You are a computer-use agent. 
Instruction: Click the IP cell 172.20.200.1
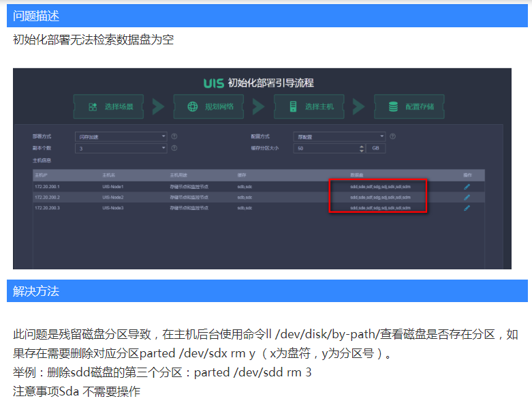[x=47, y=187]
